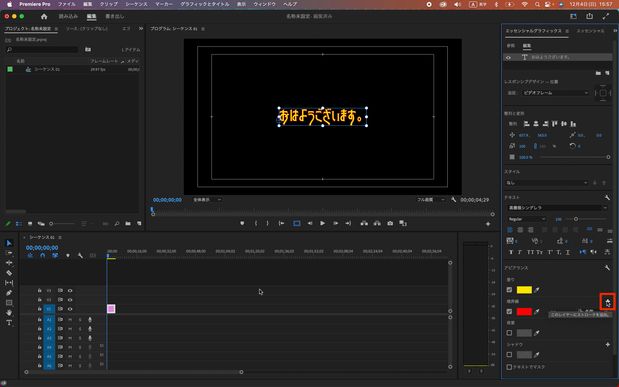The width and height of the screenshot is (619, 387).
Task: Switch to 読み込み workspace tab
Action: (68, 16)
